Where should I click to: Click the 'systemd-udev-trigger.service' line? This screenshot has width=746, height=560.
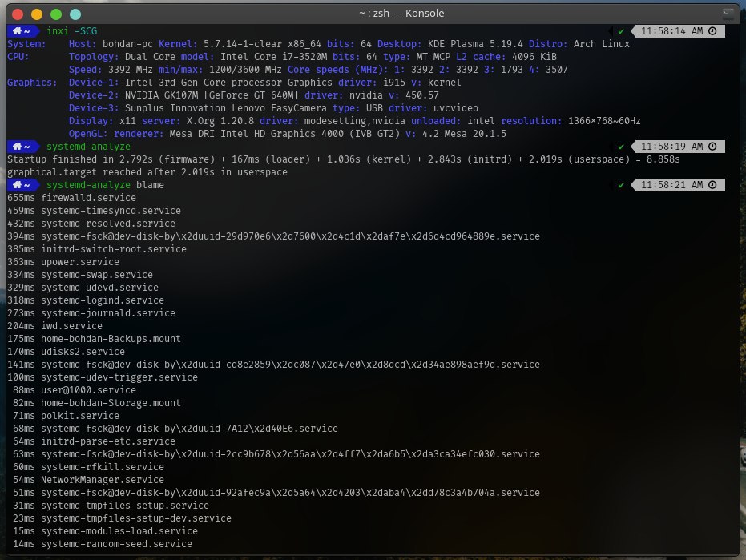click(x=103, y=377)
